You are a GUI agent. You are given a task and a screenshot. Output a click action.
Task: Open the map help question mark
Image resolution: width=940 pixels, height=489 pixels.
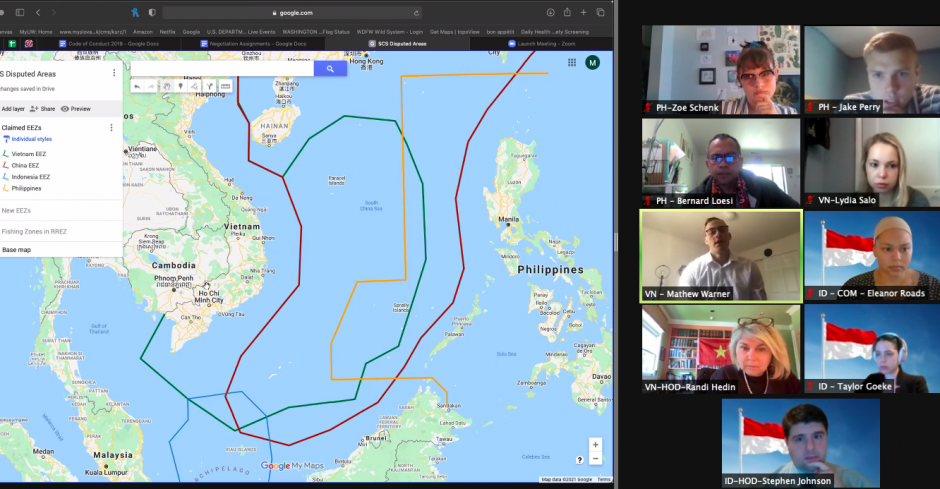point(579,460)
